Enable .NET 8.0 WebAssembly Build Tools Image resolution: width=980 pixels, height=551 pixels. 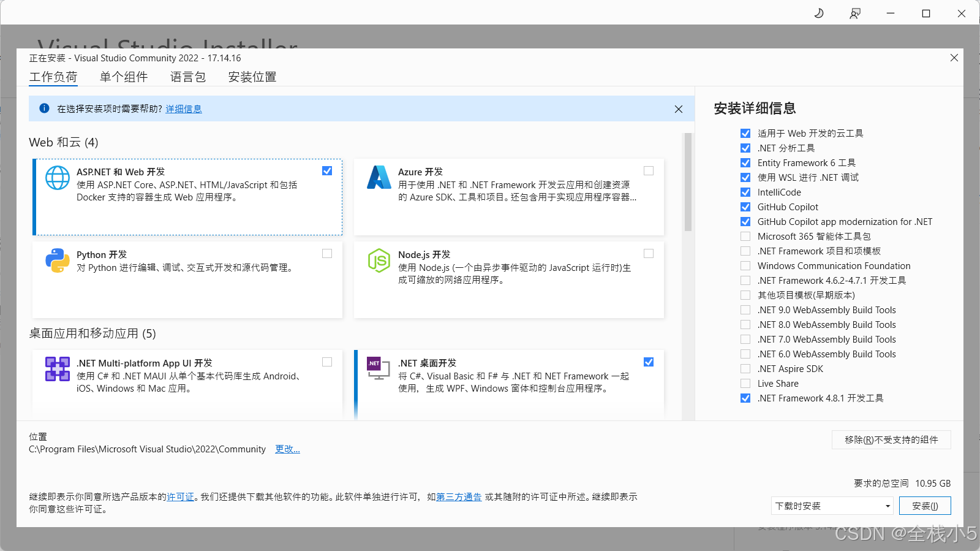(x=745, y=324)
